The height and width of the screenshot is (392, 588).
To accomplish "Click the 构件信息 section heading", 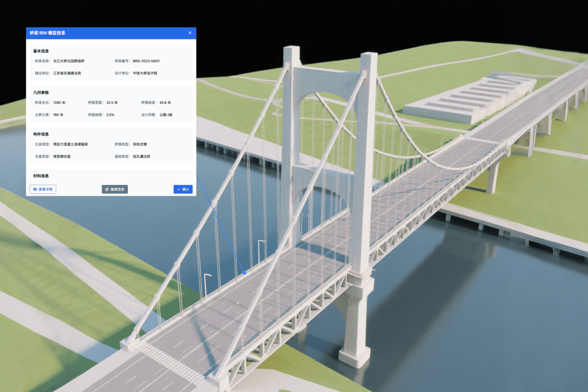I will point(41,134).
